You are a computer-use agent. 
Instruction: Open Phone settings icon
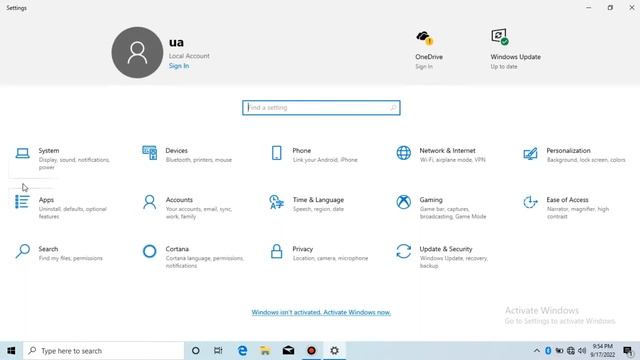(x=276, y=153)
